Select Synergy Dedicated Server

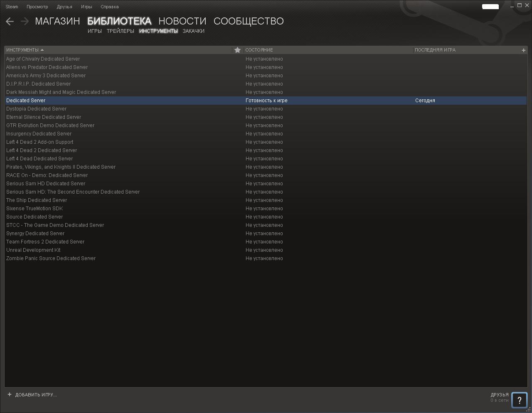click(x=266, y=234)
